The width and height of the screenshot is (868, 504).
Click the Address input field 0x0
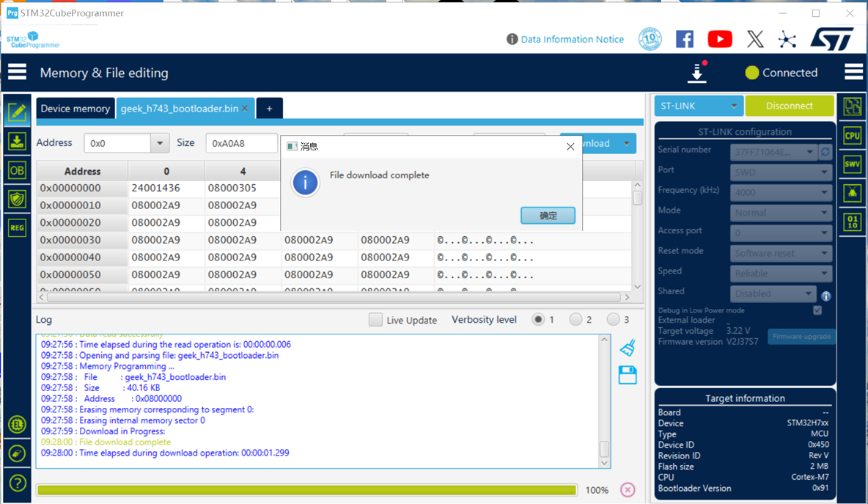click(x=117, y=144)
